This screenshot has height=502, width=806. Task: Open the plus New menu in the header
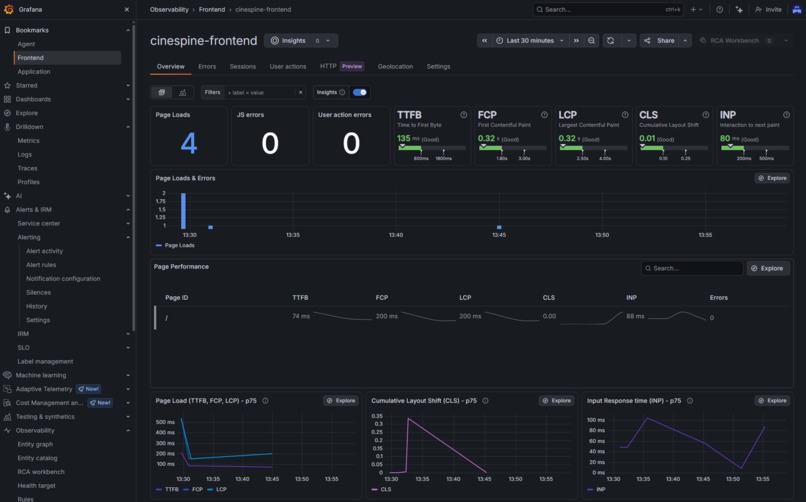(x=697, y=9)
